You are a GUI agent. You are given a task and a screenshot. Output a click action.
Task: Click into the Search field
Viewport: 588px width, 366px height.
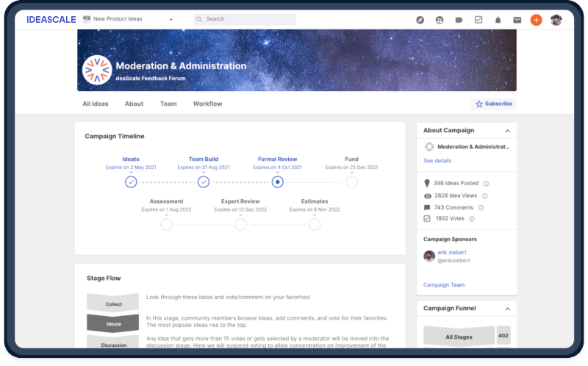(x=246, y=19)
